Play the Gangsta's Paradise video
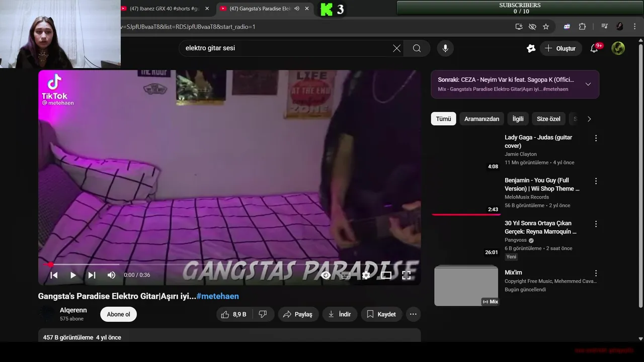The image size is (644, 362). 73,275
